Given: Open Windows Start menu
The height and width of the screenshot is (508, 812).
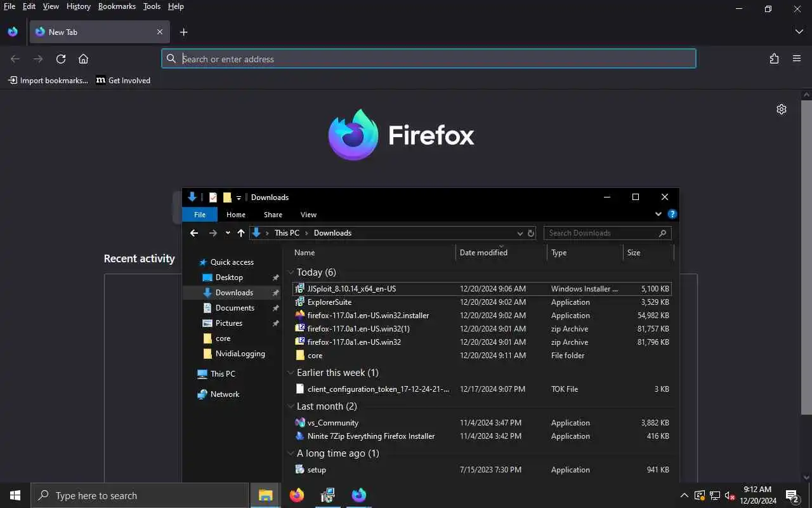Looking at the screenshot, I should pyautogui.click(x=15, y=495).
